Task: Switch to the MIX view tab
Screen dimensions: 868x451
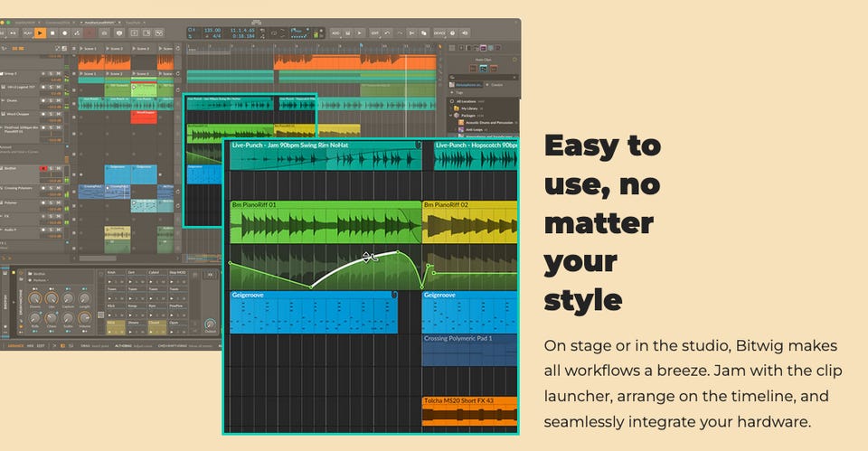Action: tap(30, 345)
